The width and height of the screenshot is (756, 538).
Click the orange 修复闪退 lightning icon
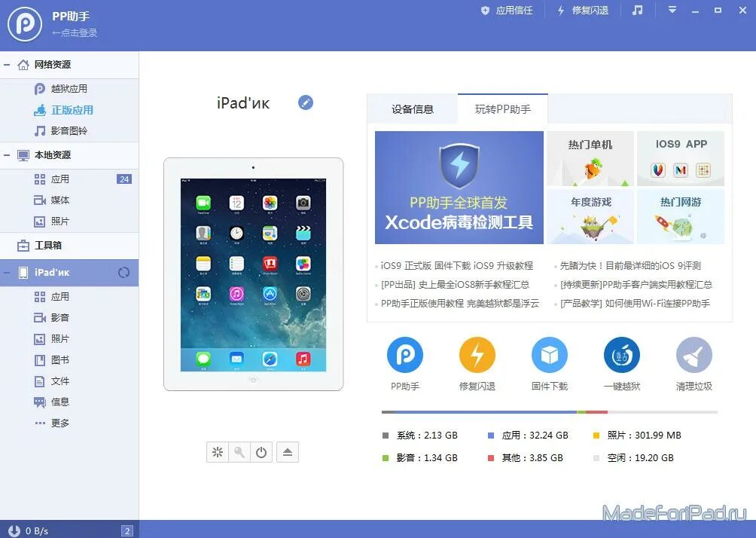coord(477,355)
